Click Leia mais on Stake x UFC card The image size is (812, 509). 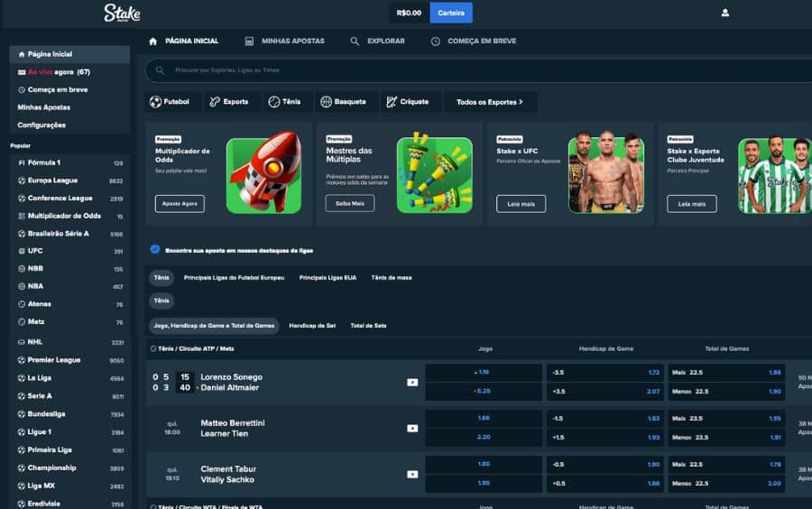point(521,204)
